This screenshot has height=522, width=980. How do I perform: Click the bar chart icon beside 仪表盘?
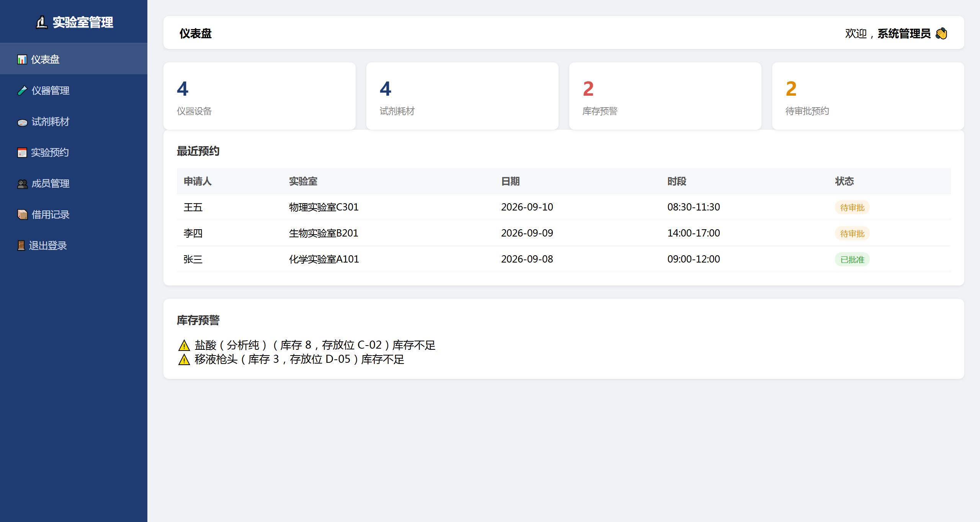(22, 60)
